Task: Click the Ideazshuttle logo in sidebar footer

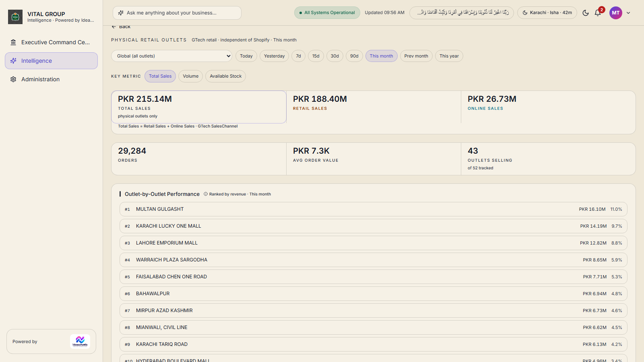Action: [80, 341]
